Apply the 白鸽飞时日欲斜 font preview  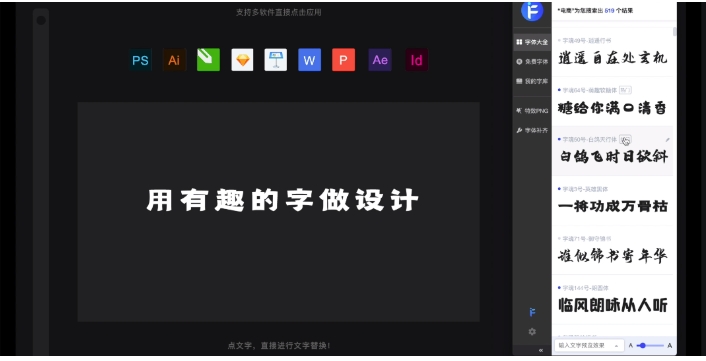point(613,157)
